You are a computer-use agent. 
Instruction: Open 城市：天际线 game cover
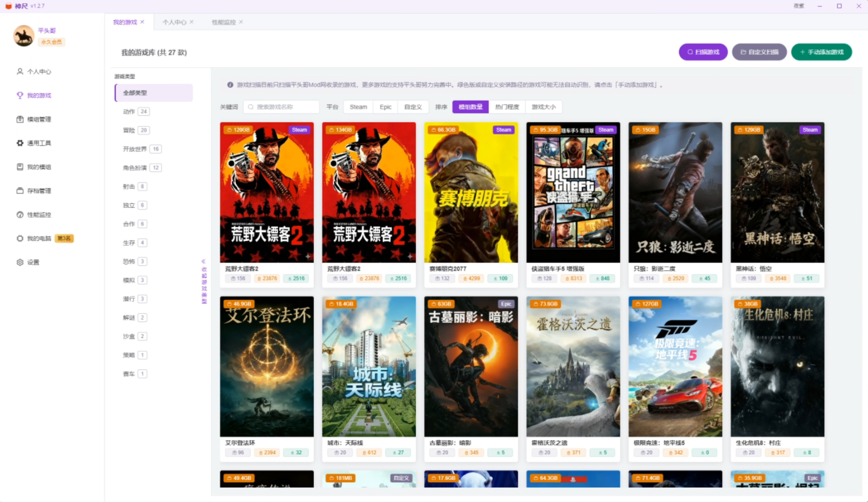pos(369,366)
